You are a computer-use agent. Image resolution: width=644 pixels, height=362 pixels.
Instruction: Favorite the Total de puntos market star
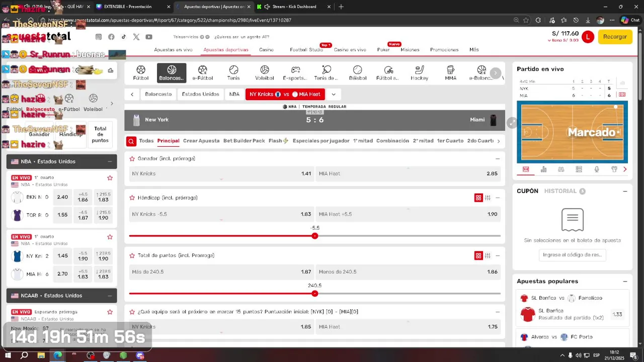[x=132, y=256]
